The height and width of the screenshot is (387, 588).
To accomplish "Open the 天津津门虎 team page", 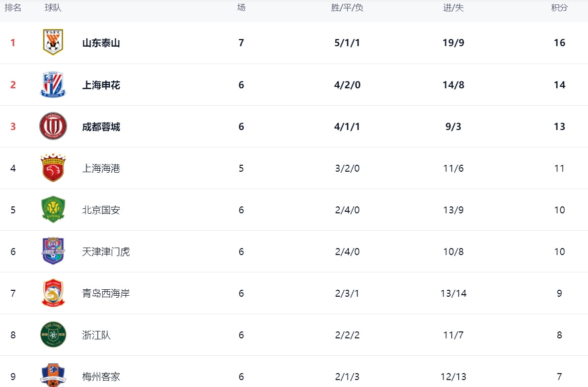I will 106,252.
